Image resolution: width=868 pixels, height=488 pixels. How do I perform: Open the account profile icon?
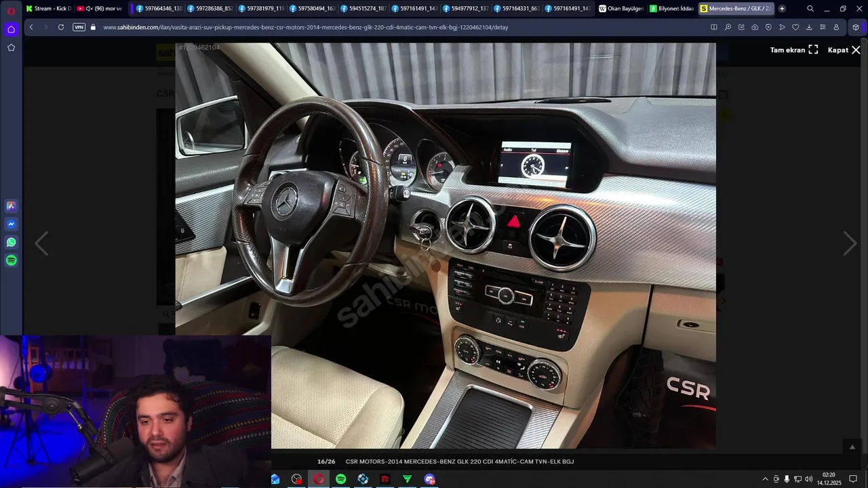pyautogui.click(x=836, y=27)
